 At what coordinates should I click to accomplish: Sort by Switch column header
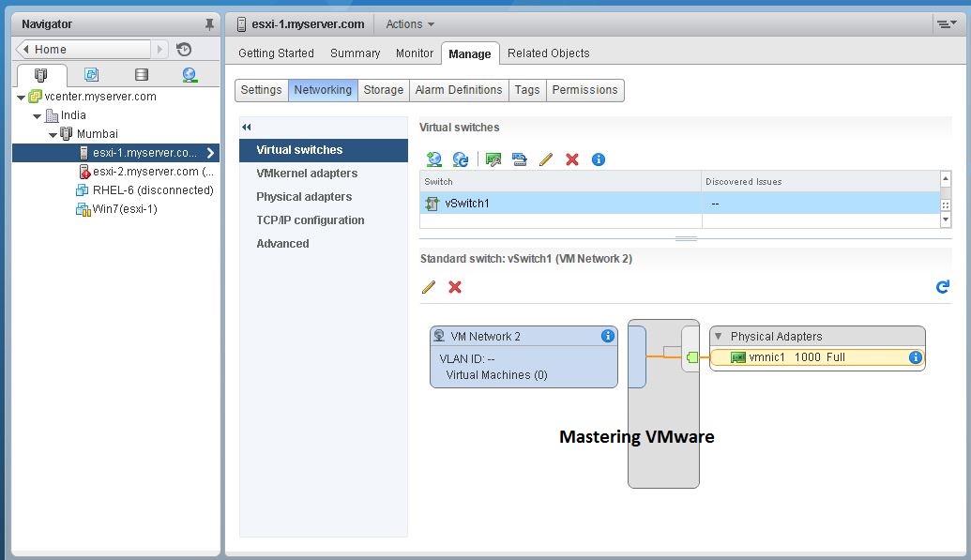tap(560, 181)
